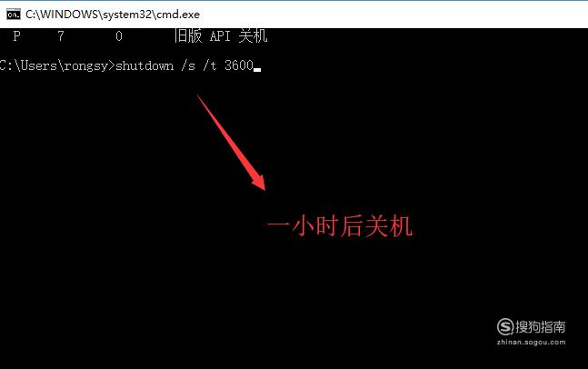Image resolution: width=588 pixels, height=369 pixels.
Task: Click the /s switch in the command line
Action: pos(188,65)
